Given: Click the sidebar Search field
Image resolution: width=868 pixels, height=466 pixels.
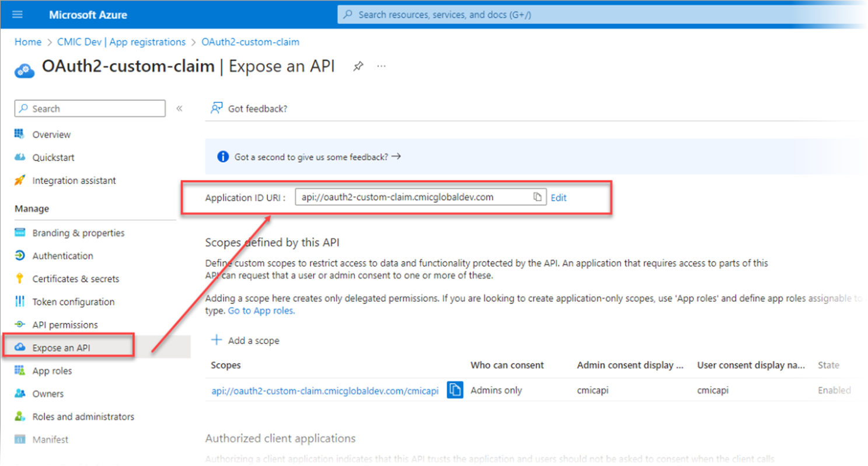Looking at the screenshot, I should [90, 109].
